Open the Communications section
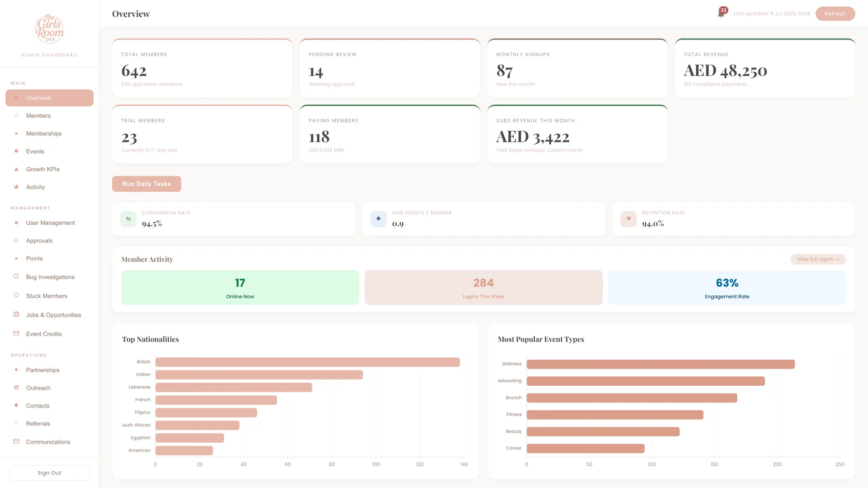Screen dimensions: 868x488 (49, 442)
